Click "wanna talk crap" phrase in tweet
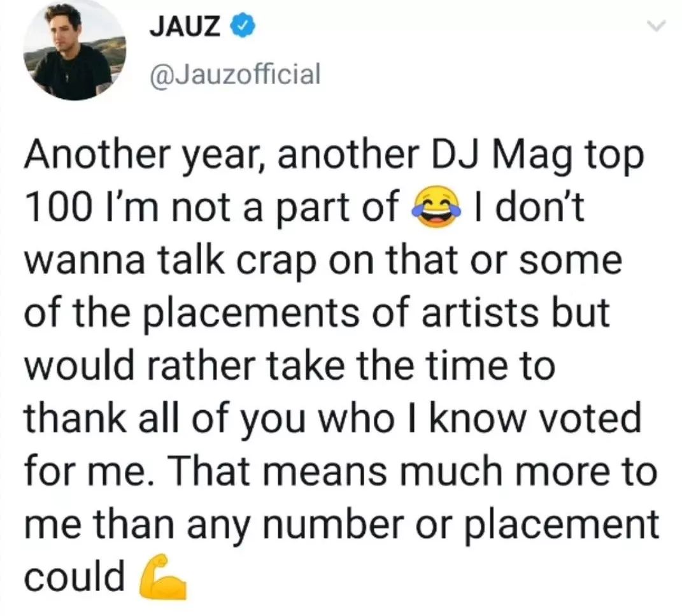Image resolution: width=682 pixels, height=616 pixels. pyautogui.click(x=170, y=261)
